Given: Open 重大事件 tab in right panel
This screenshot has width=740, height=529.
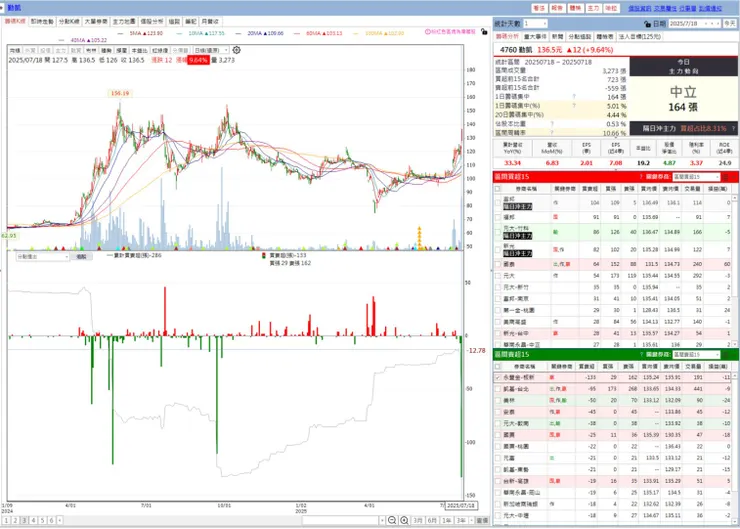Looking at the screenshot, I should click(535, 36).
